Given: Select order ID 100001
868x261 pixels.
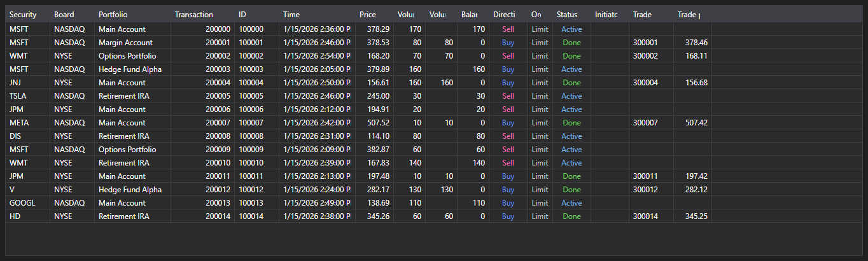Looking at the screenshot, I should click(256, 43).
